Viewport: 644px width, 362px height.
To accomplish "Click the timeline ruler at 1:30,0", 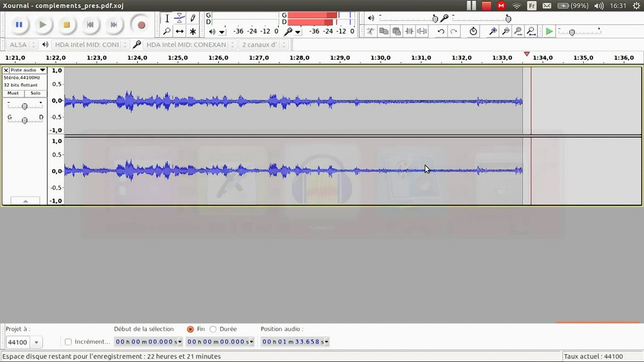I will point(380,58).
